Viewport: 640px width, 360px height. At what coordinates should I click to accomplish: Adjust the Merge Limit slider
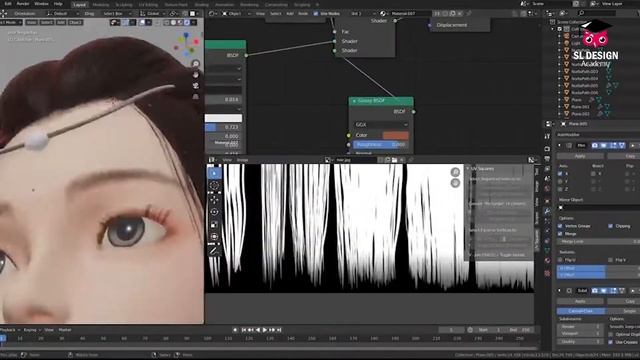click(598, 242)
